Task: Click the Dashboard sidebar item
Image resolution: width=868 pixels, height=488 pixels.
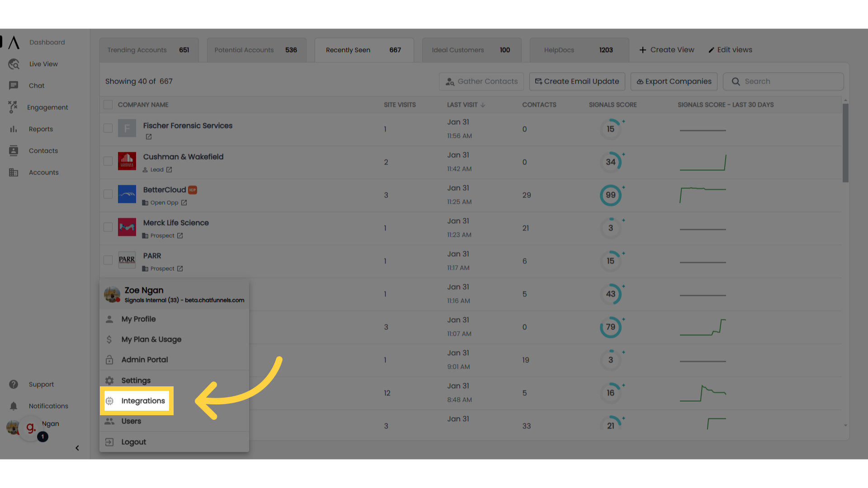Action: tap(47, 42)
